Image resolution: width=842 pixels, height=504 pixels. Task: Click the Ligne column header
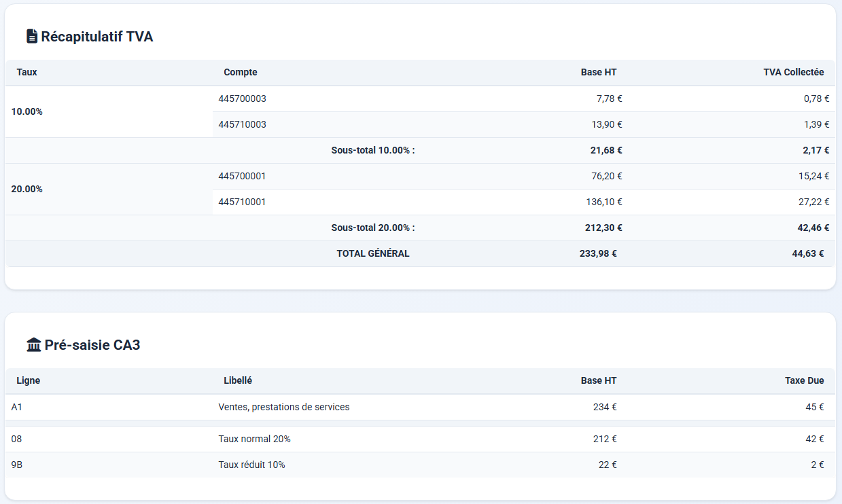click(x=29, y=380)
